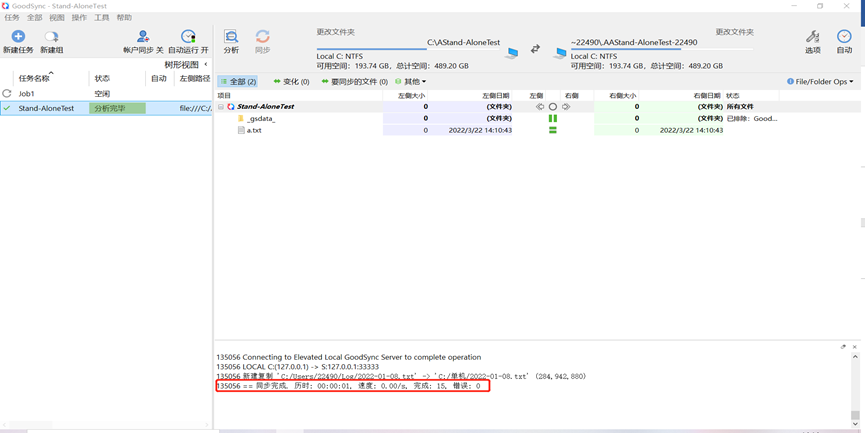Image resolution: width=865 pixels, height=433 pixels.
Task: Click left folder path C:\AStand-AloneTest
Action: click(x=463, y=42)
